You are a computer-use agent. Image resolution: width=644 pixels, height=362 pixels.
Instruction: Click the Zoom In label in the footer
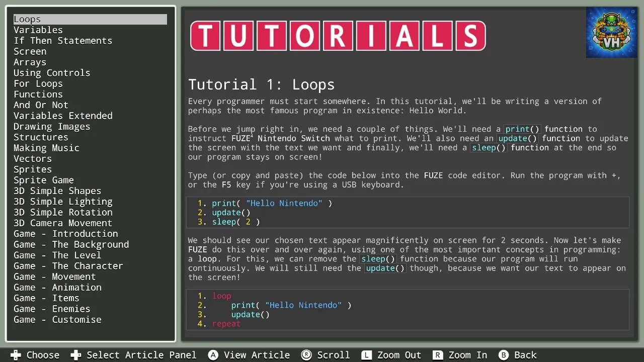468,355
